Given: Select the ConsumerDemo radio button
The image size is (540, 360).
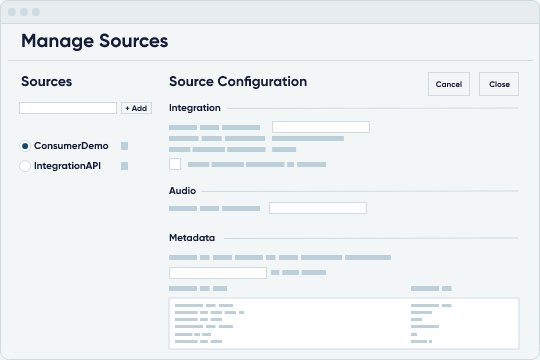Looking at the screenshot, I should [25, 146].
